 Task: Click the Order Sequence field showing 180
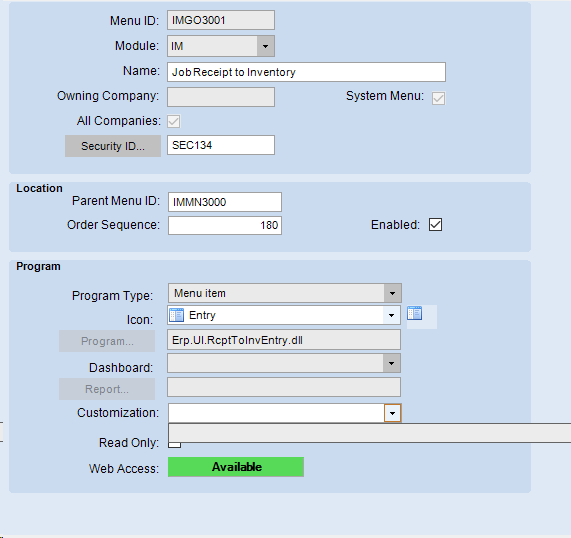point(225,225)
